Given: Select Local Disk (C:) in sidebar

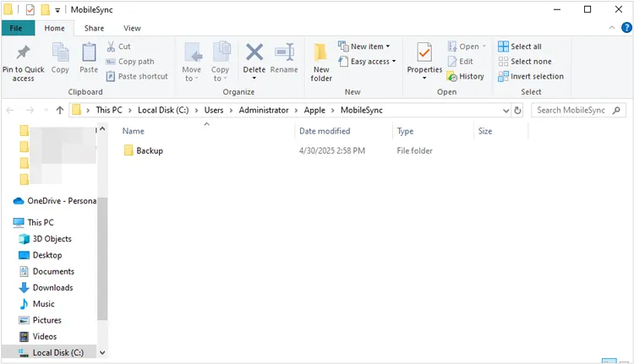Looking at the screenshot, I should [x=49, y=352].
